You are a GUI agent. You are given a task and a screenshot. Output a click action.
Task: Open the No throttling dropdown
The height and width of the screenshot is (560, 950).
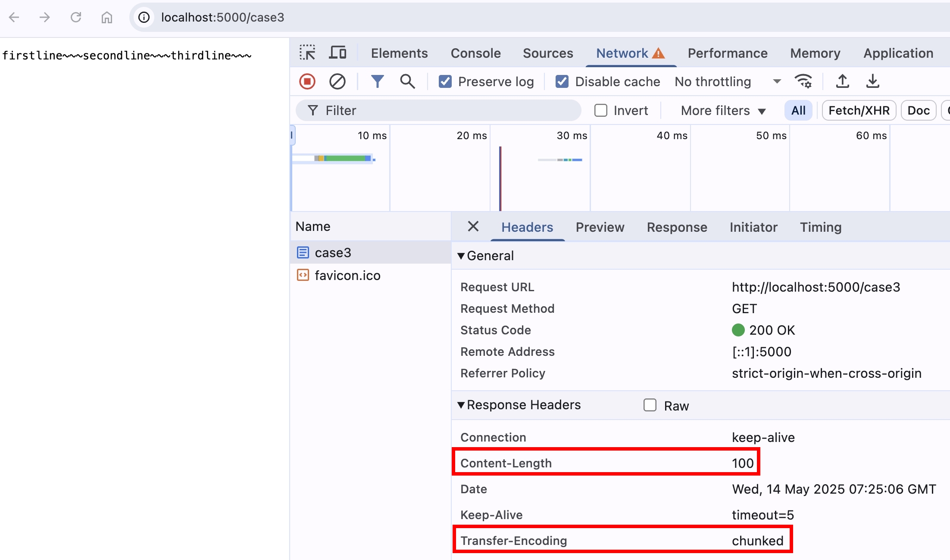coord(728,81)
